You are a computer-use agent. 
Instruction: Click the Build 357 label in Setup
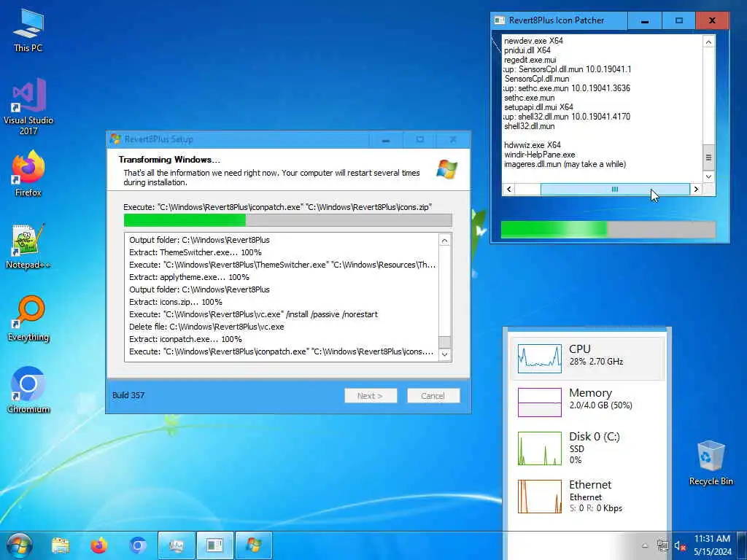pyautogui.click(x=128, y=395)
